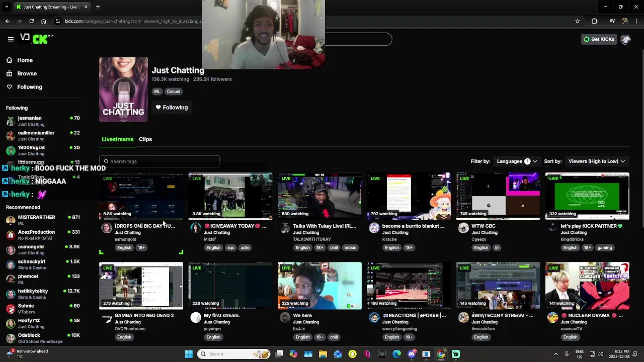This screenshot has width=644, height=362.
Task: Toggle the Following heart button
Action: tap(172, 107)
